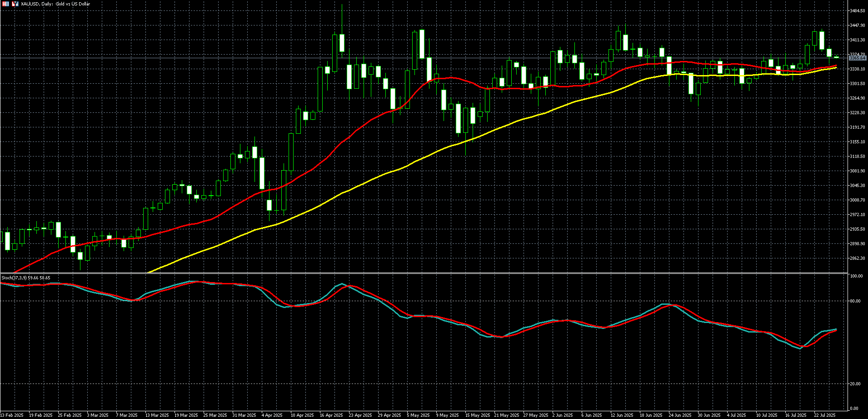The height and width of the screenshot is (419, 868).
Task: Click the 0.00 level on Stochastic scale
Action: click(x=854, y=409)
